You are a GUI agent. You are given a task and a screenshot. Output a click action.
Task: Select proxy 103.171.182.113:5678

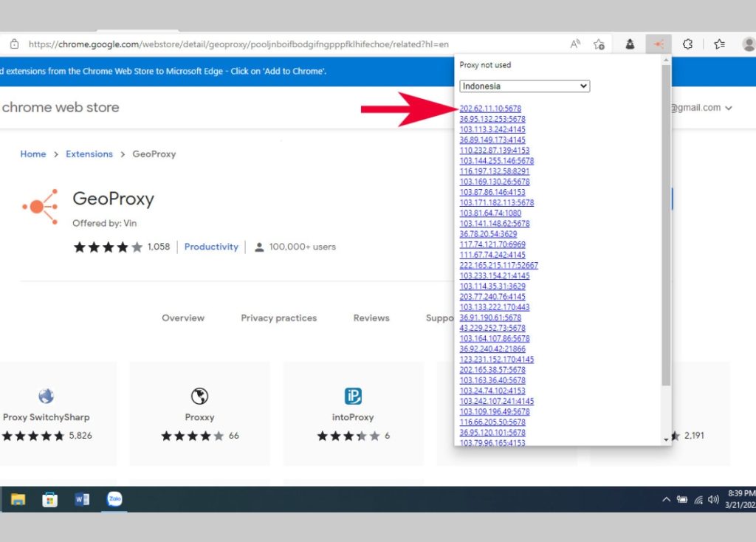coord(497,202)
